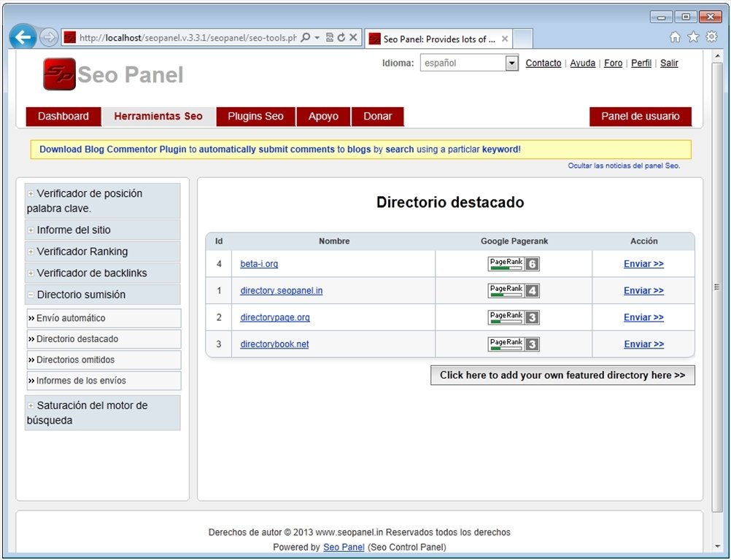Click the Id column header
The width and height of the screenshot is (731, 560).
(219, 241)
